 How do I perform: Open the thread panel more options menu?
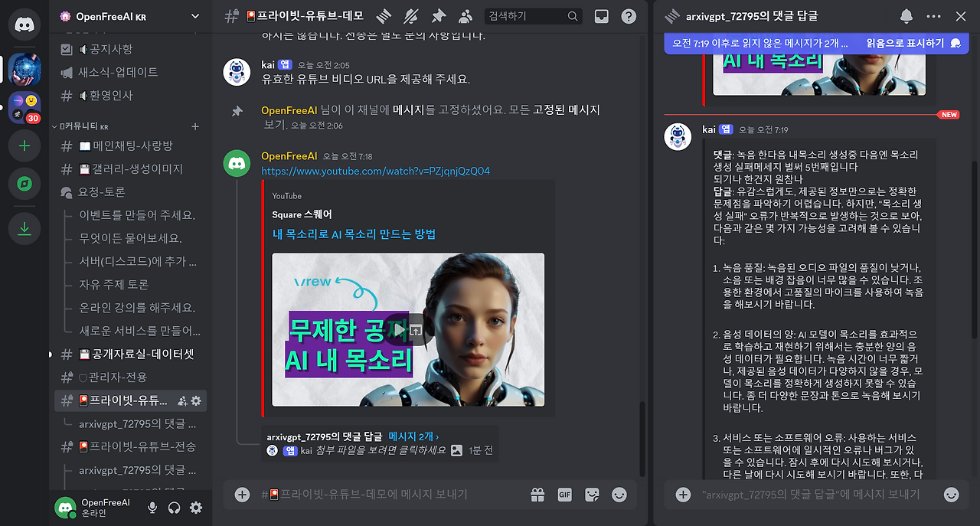[x=933, y=16]
